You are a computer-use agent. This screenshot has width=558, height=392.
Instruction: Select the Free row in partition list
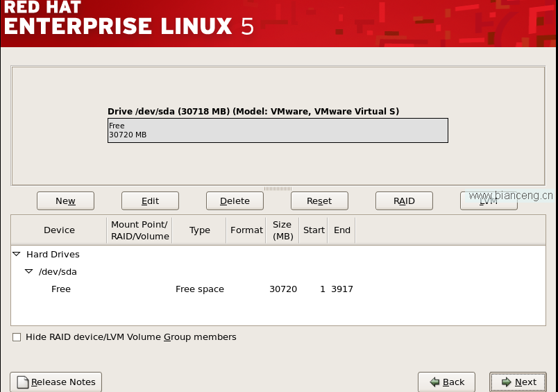(278, 289)
